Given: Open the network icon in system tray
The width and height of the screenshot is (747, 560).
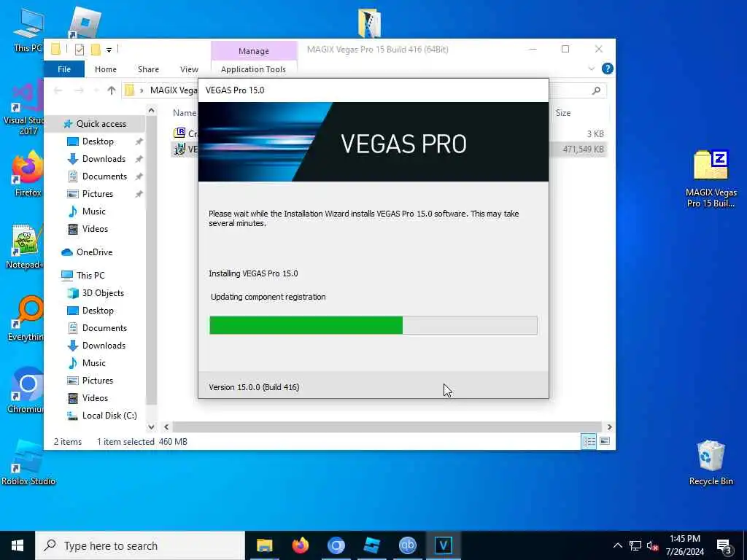Looking at the screenshot, I should tap(635, 545).
